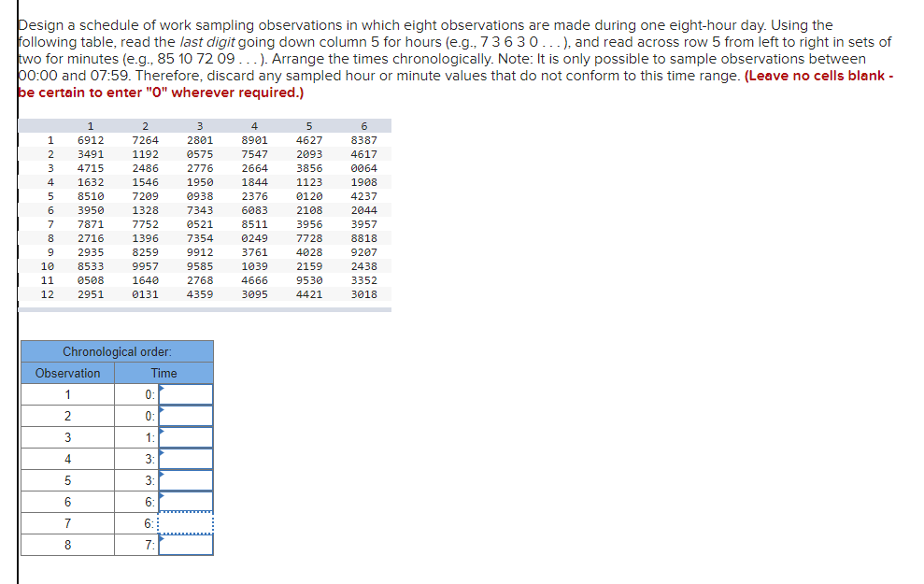Click the time input field for Observation 2

tap(187, 414)
